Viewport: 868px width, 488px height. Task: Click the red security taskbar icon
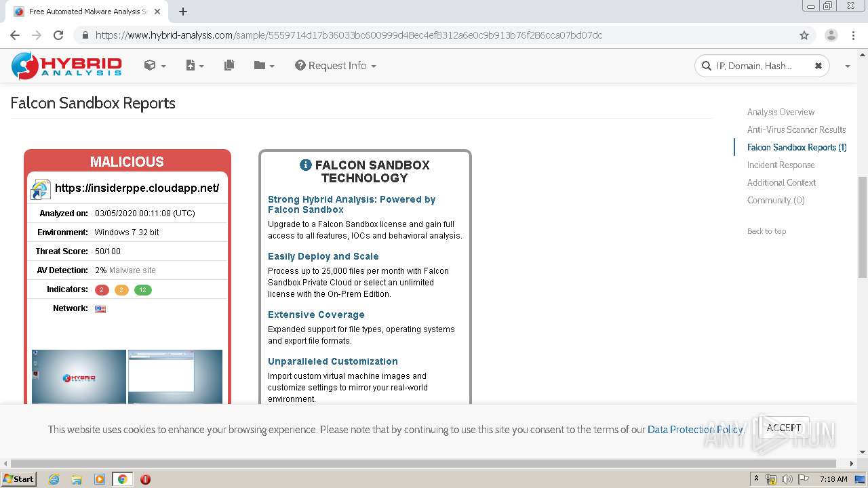[145, 479]
